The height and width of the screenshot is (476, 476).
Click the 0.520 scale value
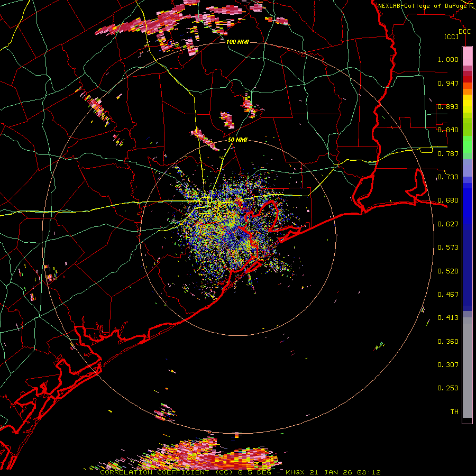[x=448, y=271]
